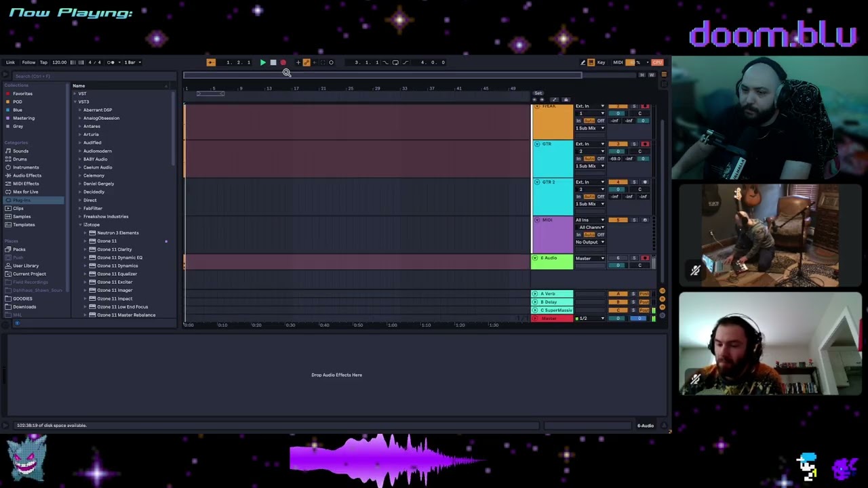Expand the FabFilter plug-in folder

click(80, 208)
